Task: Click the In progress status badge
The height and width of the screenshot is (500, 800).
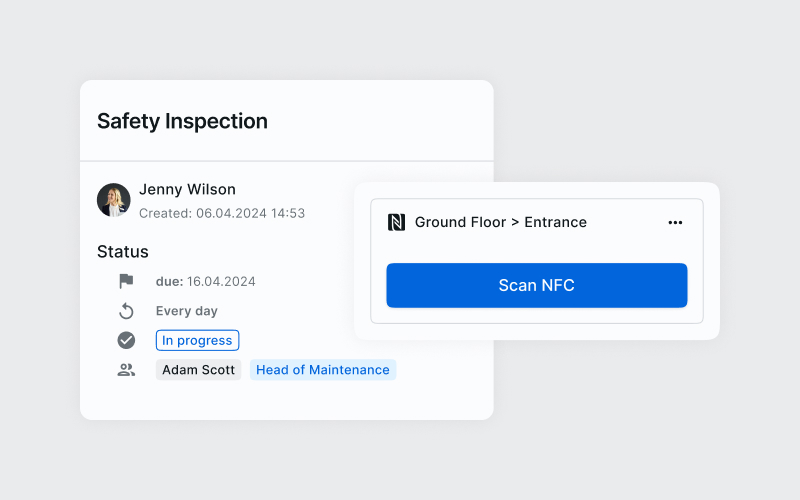Action: coord(197,340)
